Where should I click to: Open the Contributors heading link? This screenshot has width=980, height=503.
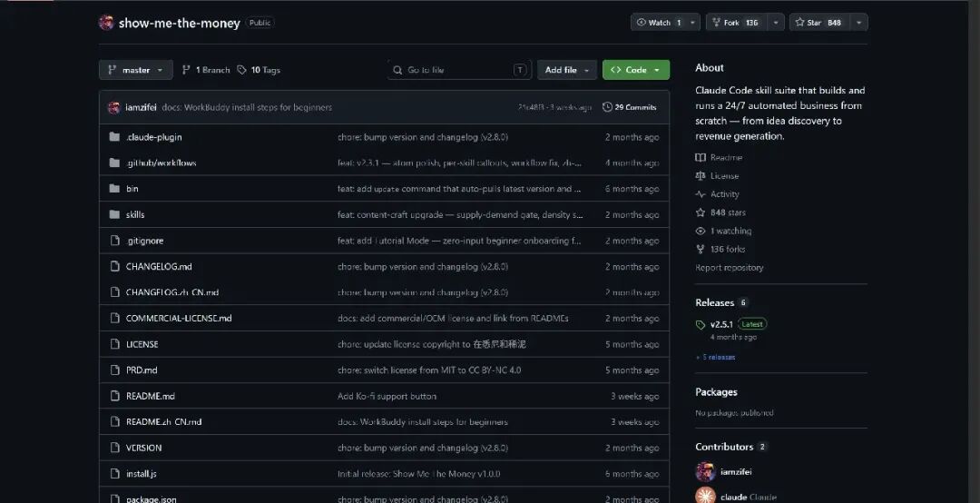(724, 447)
